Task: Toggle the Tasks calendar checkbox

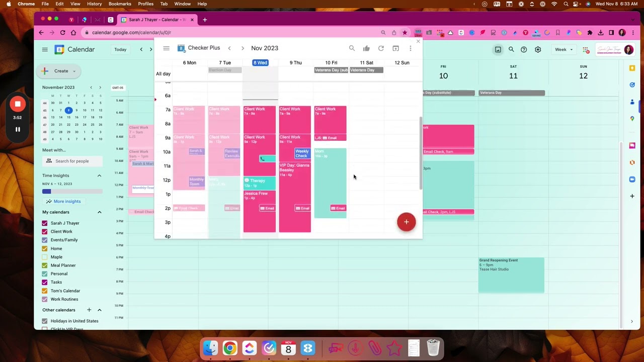Action: [45, 282]
